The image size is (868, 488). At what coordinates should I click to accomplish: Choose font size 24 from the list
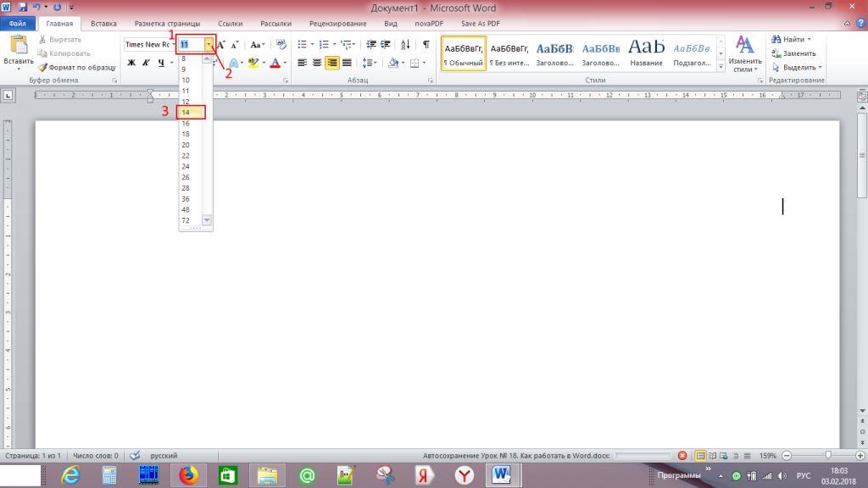pos(191,167)
